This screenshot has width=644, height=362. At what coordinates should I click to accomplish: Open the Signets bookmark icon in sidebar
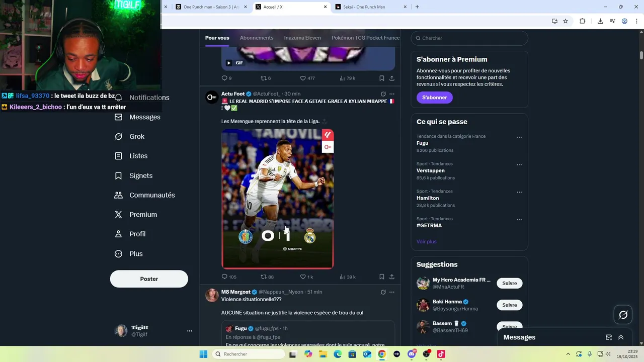[118, 176]
